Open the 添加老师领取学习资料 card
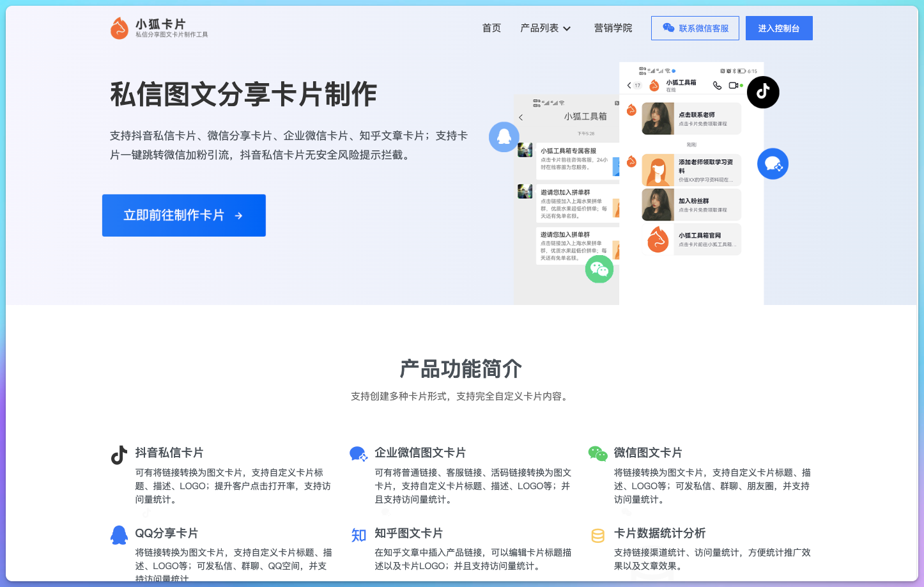The image size is (924, 587). (691, 170)
